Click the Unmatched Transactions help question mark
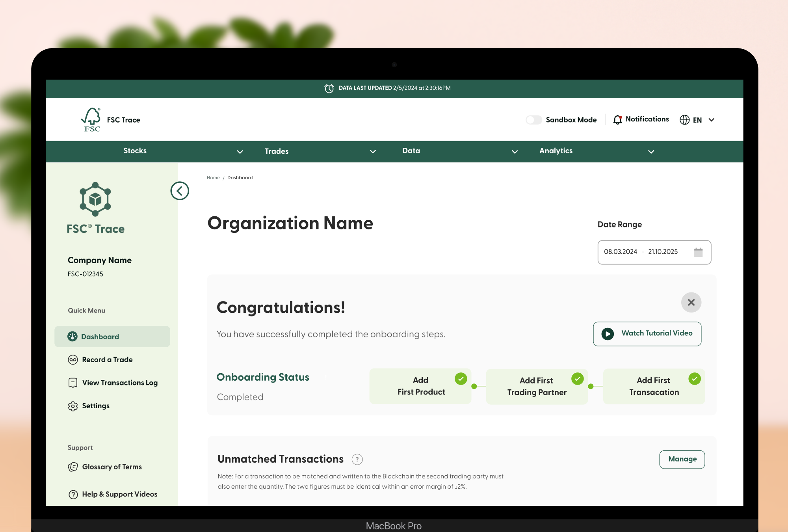This screenshot has height=532, width=788. point(357,459)
